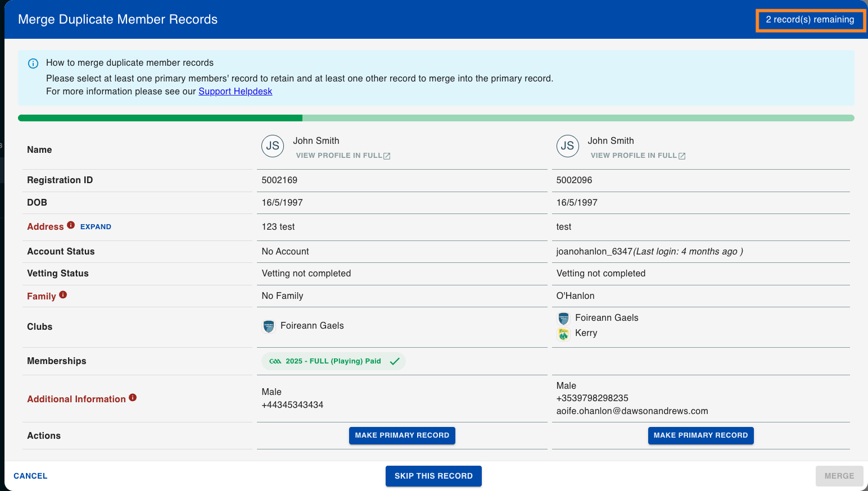868x491 pixels.
Task: Select Registration ID 5002096
Action: (x=574, y=180)
